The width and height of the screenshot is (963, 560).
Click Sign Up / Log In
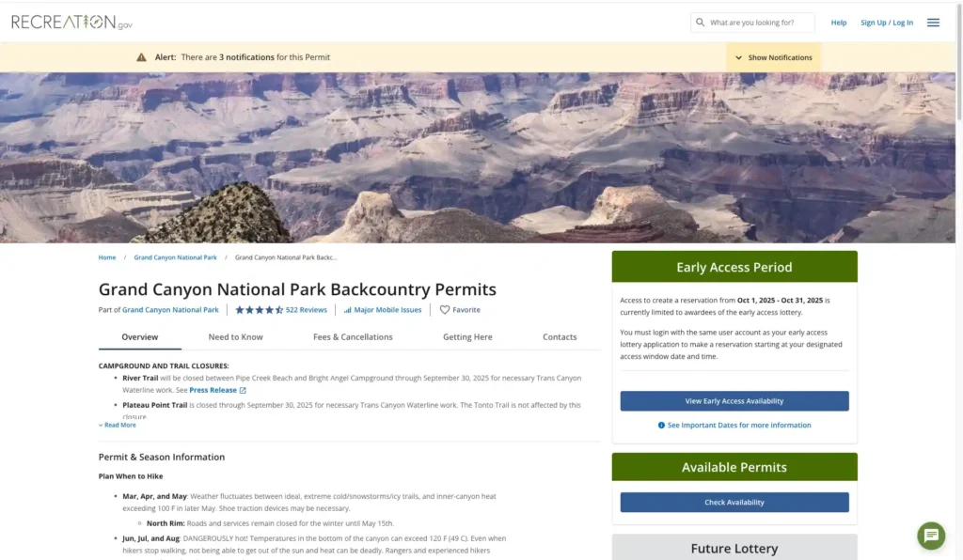887,23
